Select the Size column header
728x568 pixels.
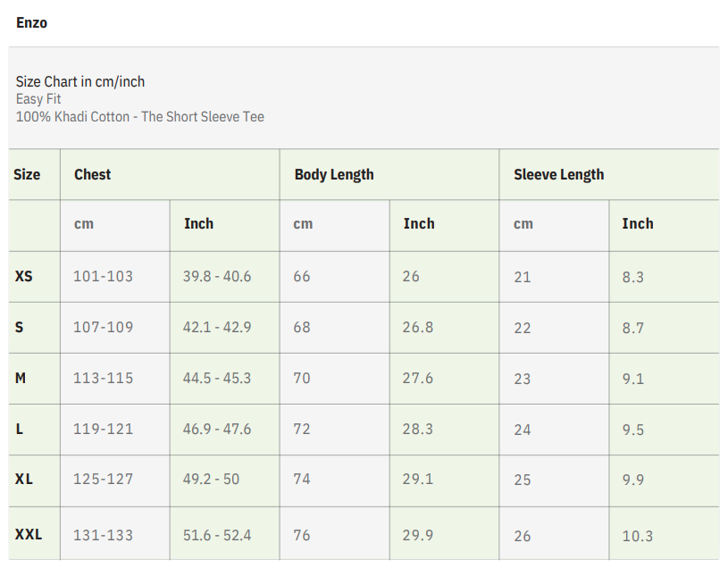pyautogui.click(x=27, y=175)
